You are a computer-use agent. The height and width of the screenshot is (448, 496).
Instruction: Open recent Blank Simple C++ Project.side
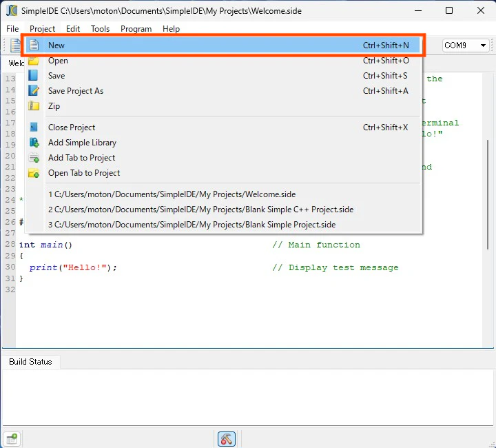(x=224, y=209)
